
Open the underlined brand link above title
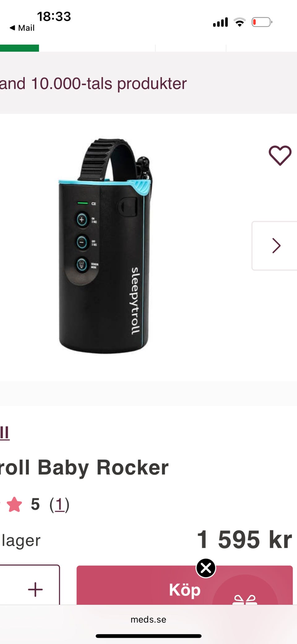[5, 433]
